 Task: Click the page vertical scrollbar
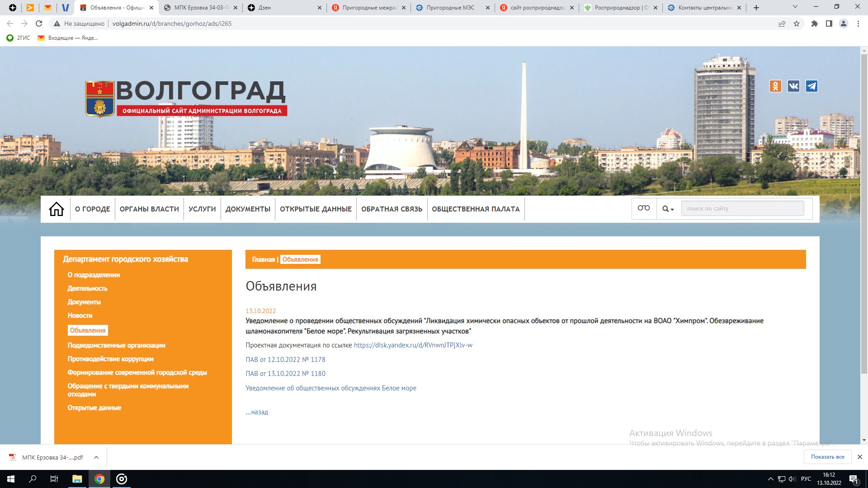click(x=864, y=212)
